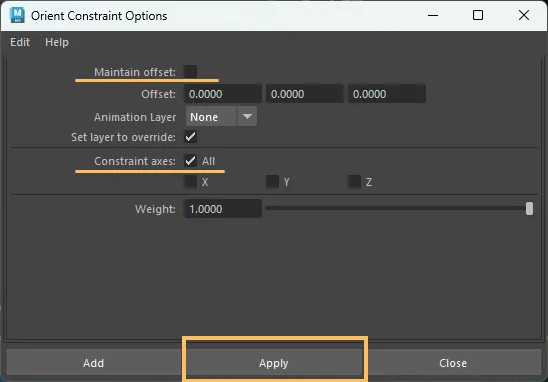Click the Maya application icon in title bar
The height and width of the screenshot is (382, 548).
(17, 15)
